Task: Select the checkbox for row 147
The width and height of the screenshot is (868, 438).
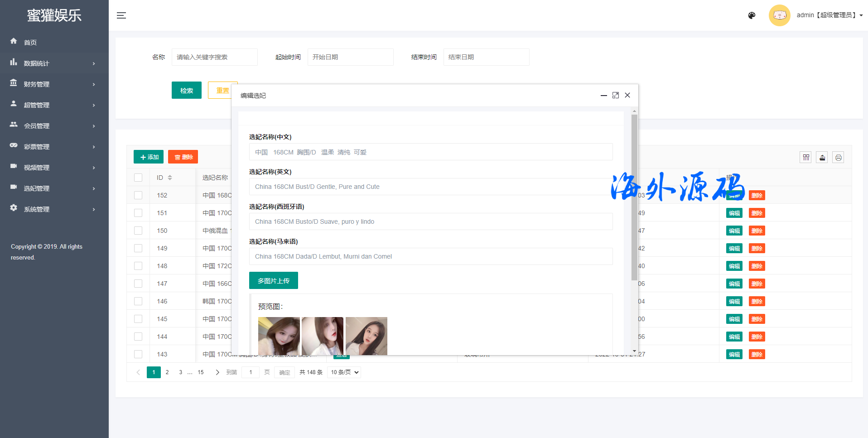Action: pos(138,284)
